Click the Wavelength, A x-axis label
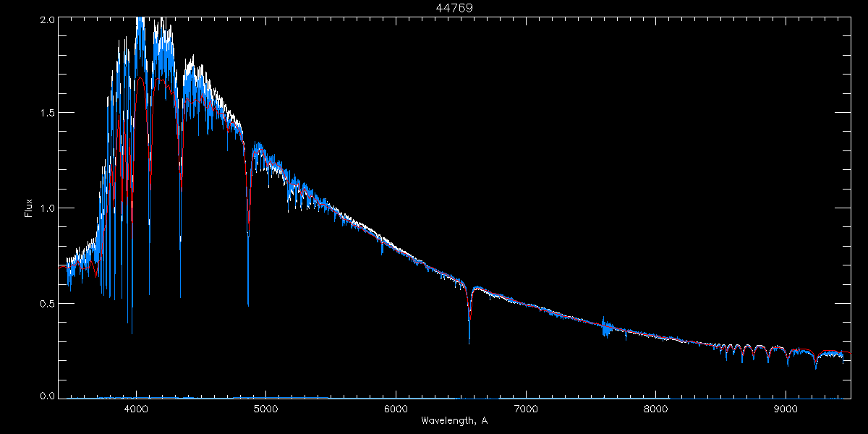The width and height of the screenshot is (868, 434). (x=454, y=420)
